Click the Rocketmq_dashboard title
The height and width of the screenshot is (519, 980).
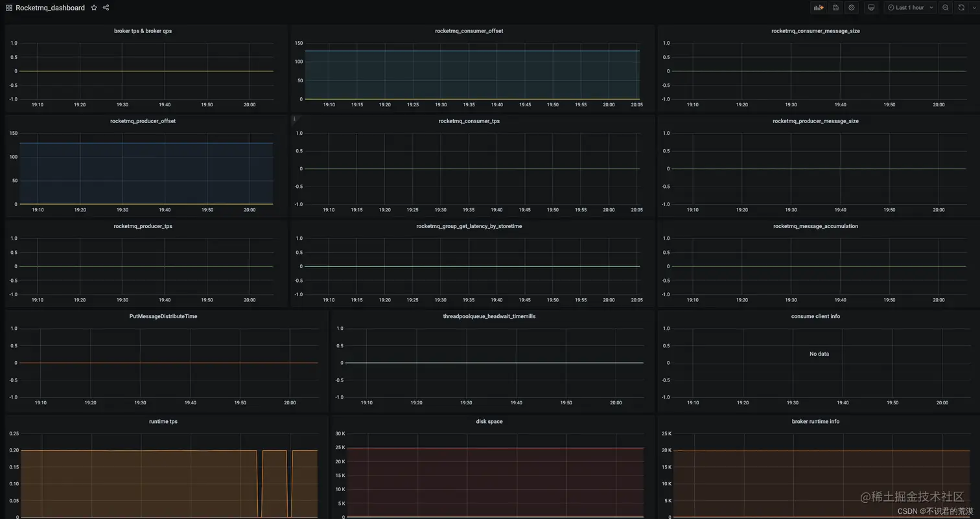50,8
